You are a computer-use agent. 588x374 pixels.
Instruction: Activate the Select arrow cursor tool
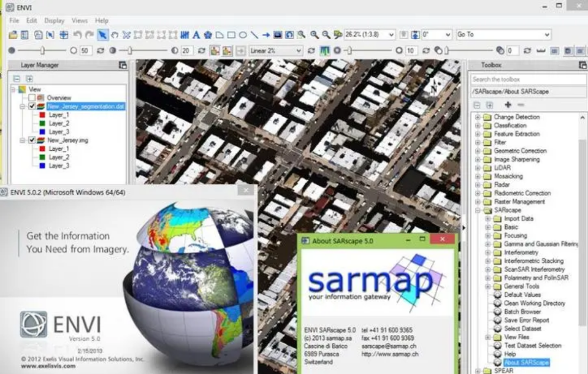pos(102,35)
